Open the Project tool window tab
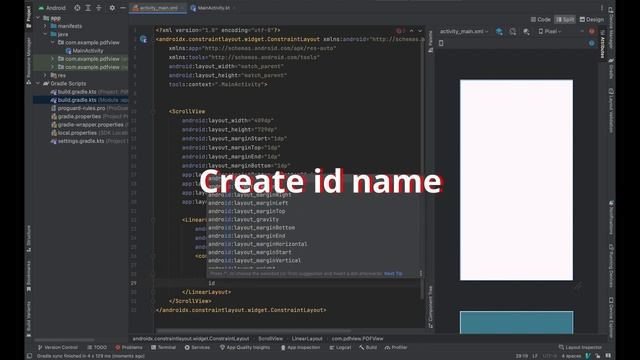This screenshot has width=640, height=360. coord(29,16)
